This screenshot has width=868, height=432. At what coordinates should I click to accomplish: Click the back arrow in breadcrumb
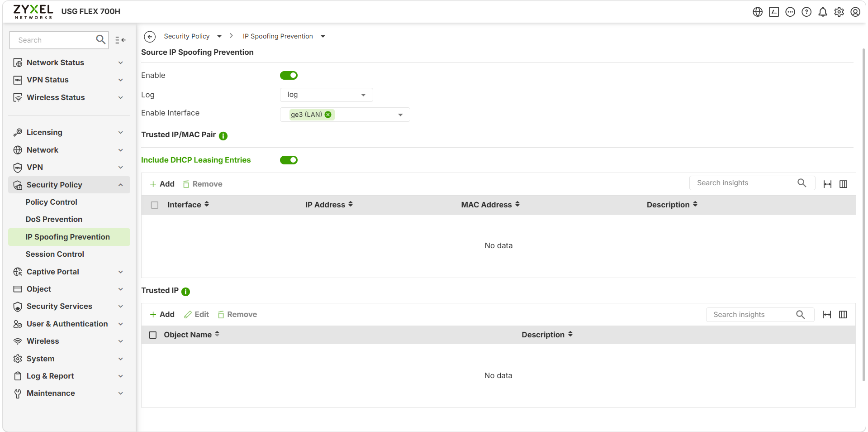pyautogui.click(x=150, y=37)
